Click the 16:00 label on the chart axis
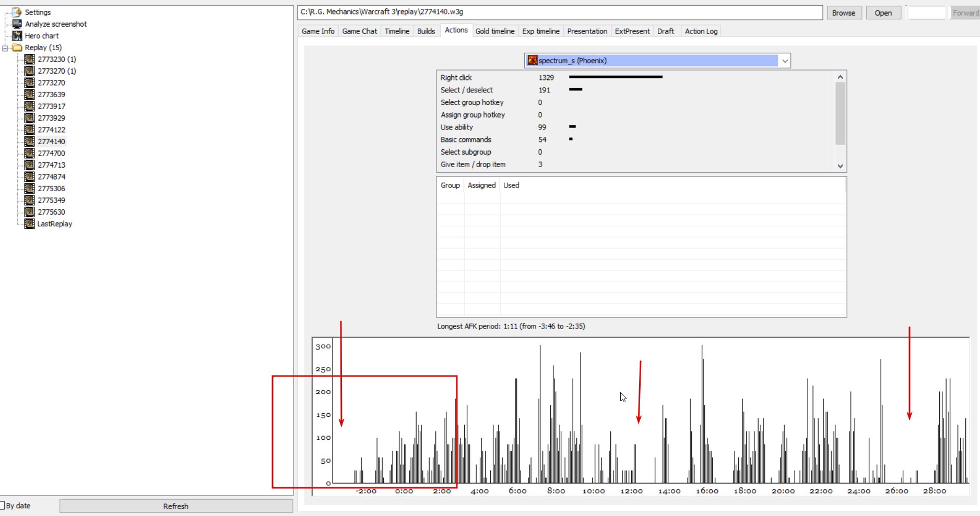980x516 pixels. pos(707,491)
